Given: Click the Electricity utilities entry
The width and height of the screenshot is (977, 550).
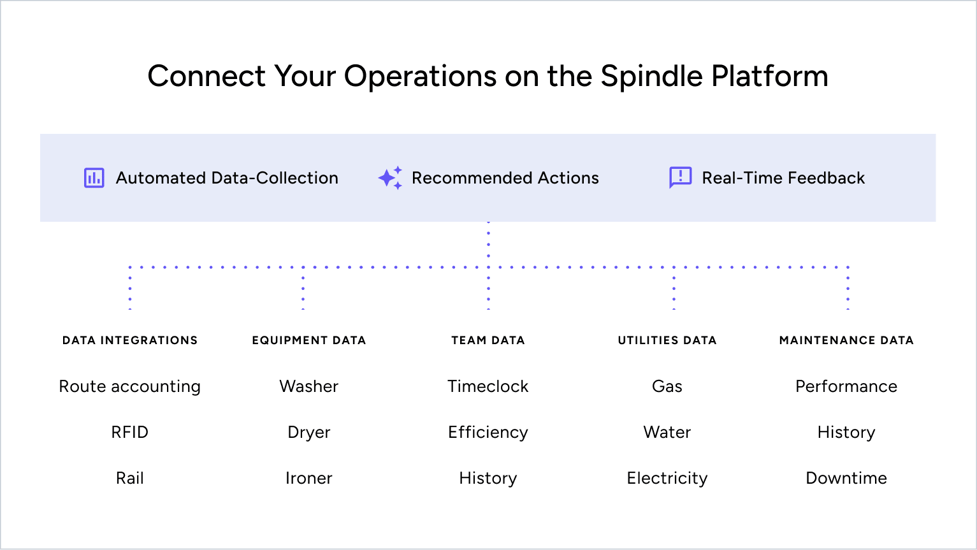Looking at the screenshot, I should click(x=667, y=478).
